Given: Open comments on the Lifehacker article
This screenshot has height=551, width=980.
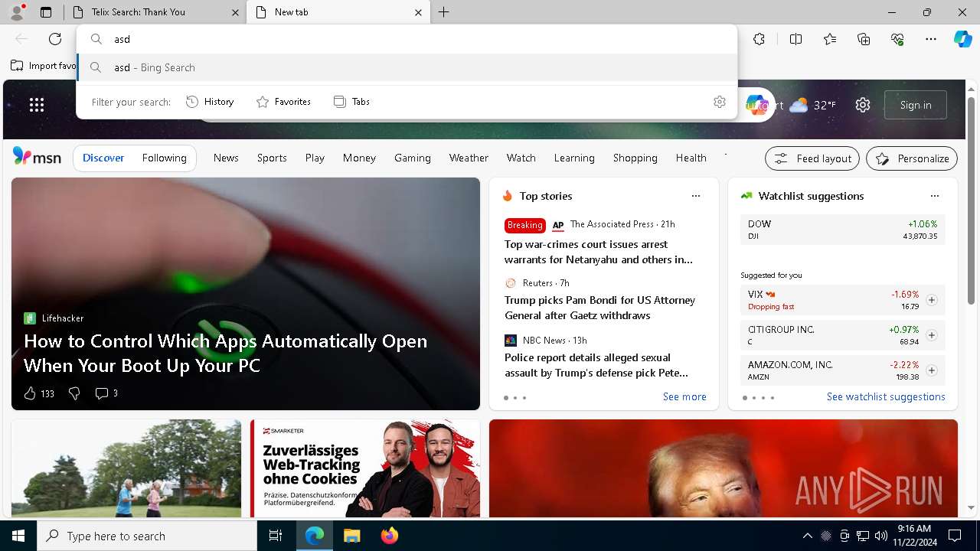Looking at the screenshot, I should (106, 393).
